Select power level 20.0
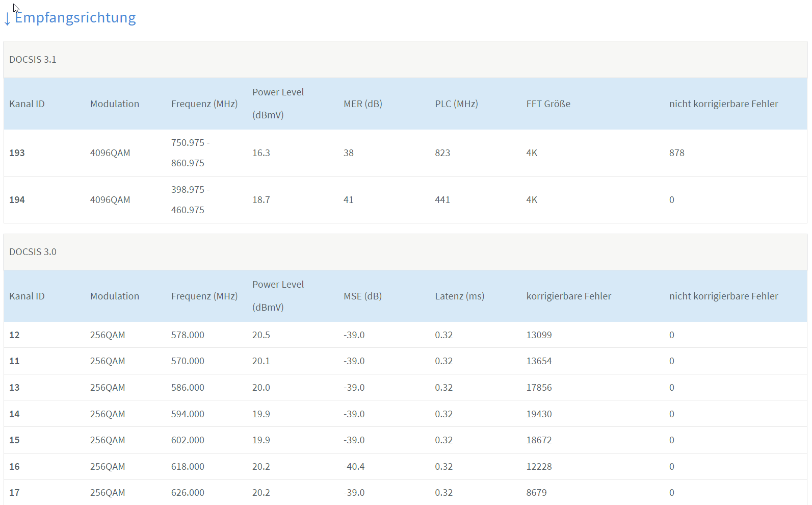The image size is (812, 505). tap(261, 388)
